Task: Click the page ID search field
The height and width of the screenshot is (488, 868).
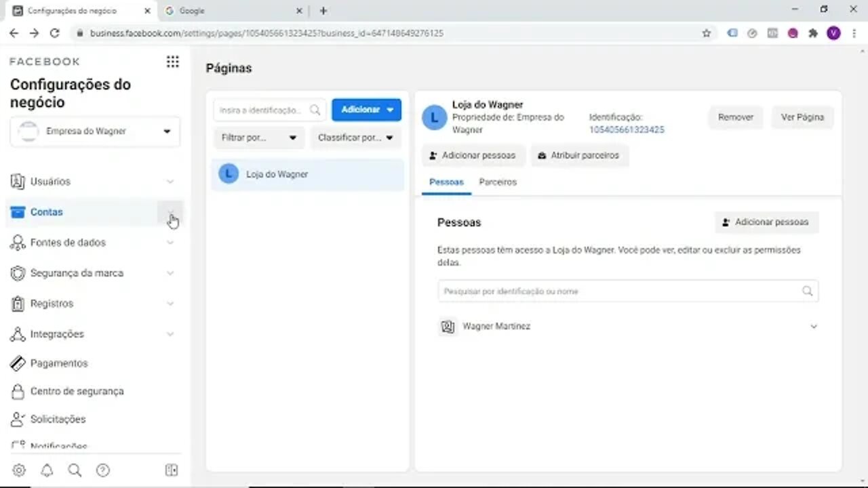Action: (x=269, y=110)
